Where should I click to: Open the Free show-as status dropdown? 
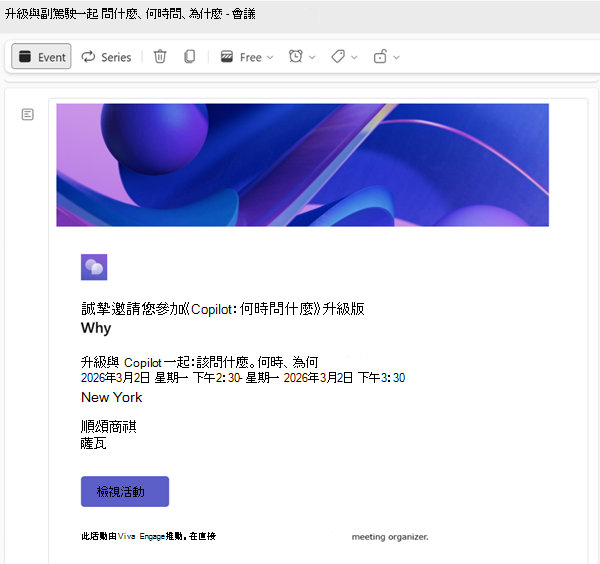[x=247, y=57]
